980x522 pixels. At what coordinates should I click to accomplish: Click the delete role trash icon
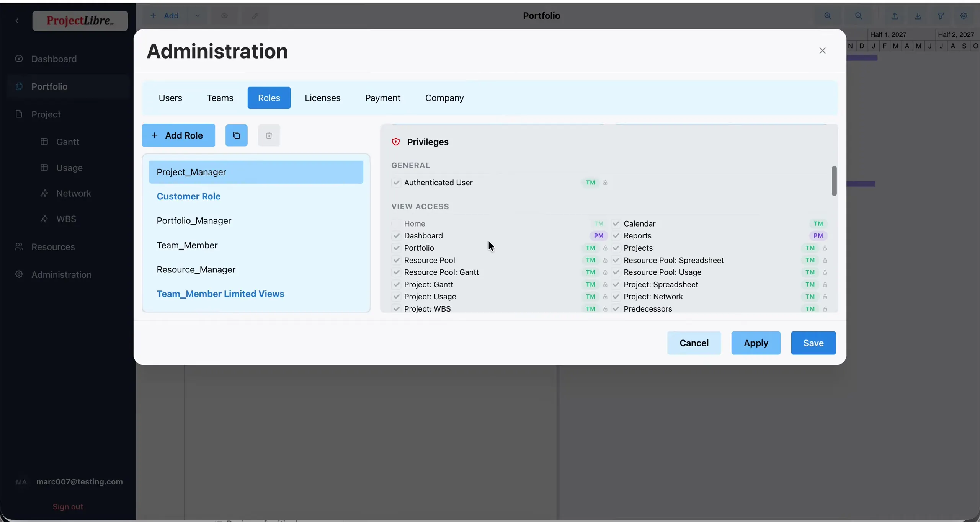pyautogui.click(x=269, y=135)
